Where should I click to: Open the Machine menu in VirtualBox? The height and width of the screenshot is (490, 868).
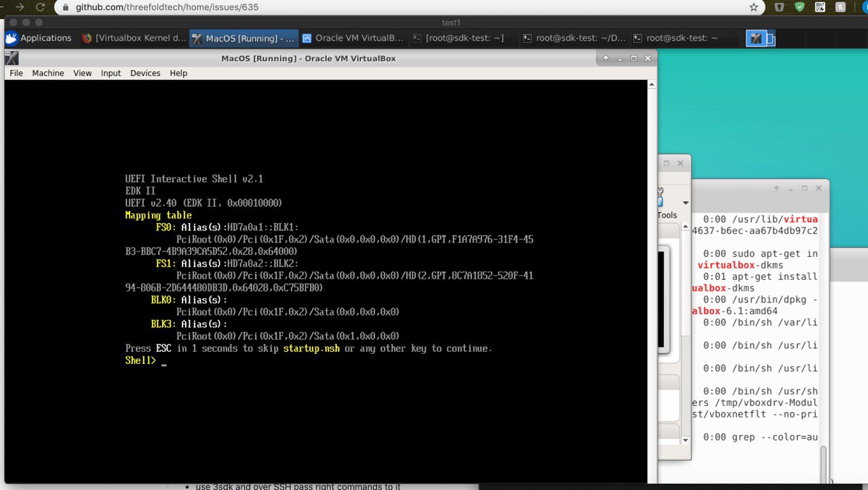tap(47, 73)
